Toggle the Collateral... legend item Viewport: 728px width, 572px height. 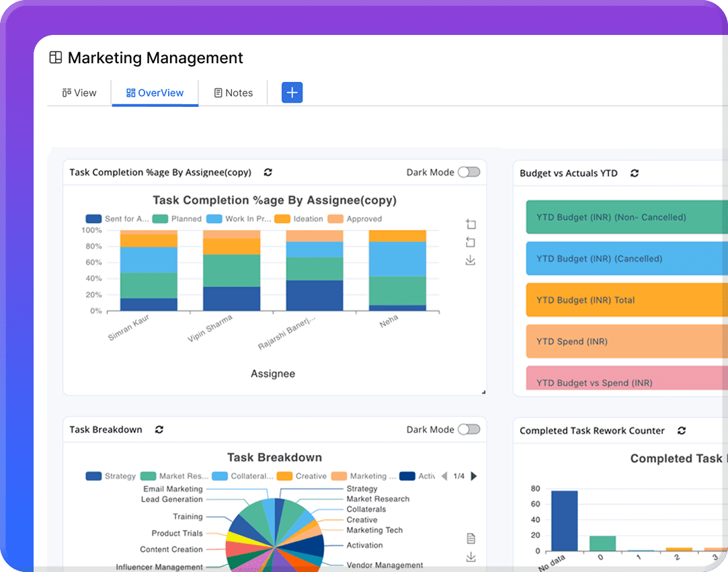tap(243, 476)
